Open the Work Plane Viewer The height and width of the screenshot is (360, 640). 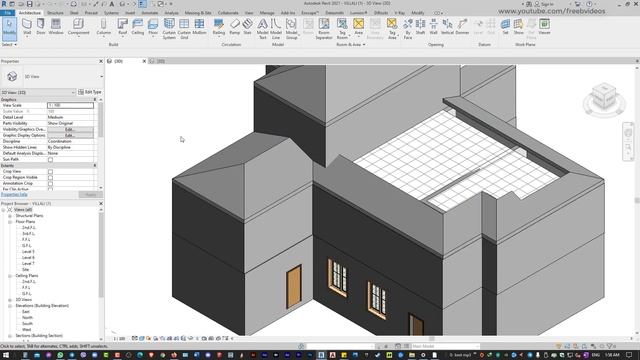coord(544,27)
